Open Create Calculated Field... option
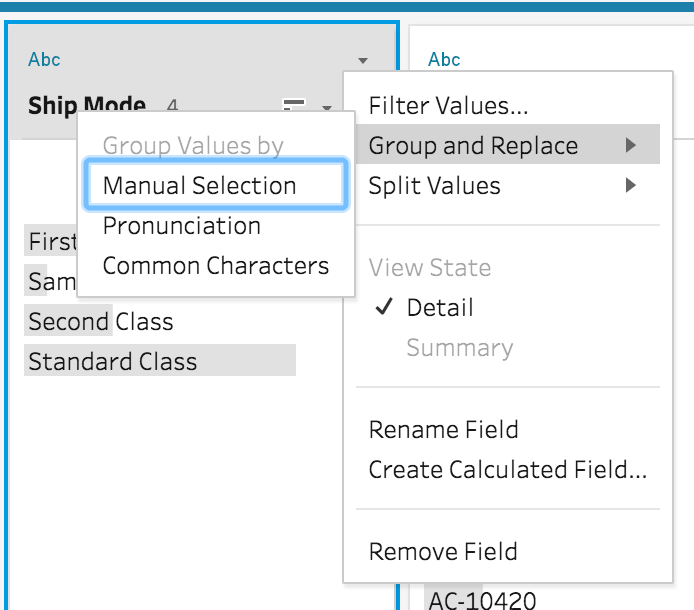 [x=507, y=470]
